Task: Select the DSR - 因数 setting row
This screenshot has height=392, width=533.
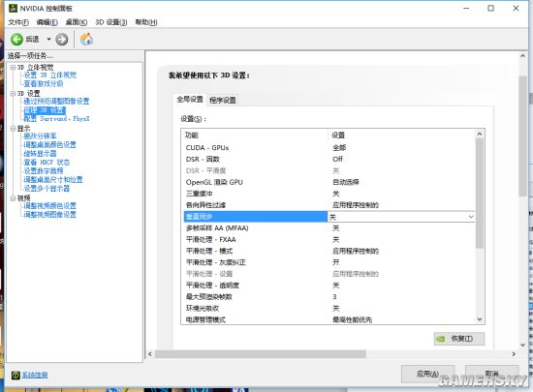Action: 329,159
